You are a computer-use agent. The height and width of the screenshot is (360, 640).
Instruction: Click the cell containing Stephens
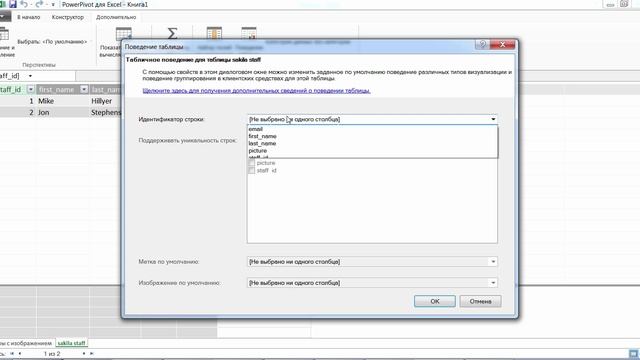pyautogui.click(x=105, y=112)
